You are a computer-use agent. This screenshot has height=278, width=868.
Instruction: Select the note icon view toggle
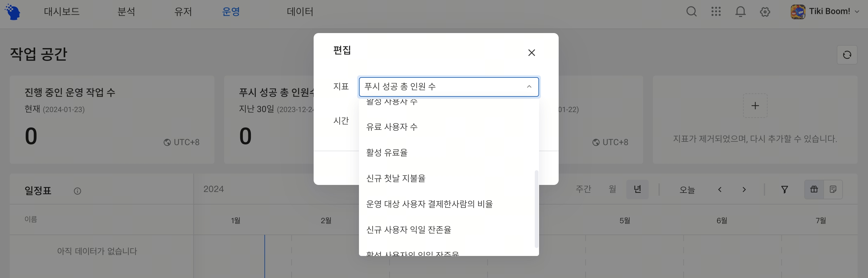(x=833, y=190)
